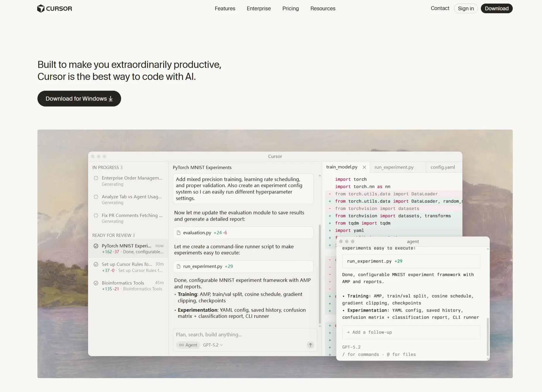The width and height of the screenshot is (542, 392).
Task: Click the send arrow button in chat input
Action: [x=310, y=345]
